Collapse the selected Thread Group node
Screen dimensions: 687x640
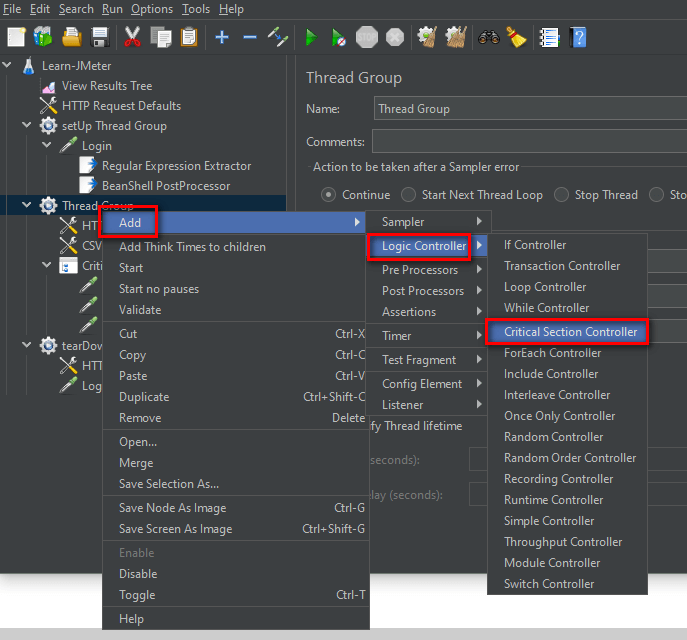(x=27, y=205)
